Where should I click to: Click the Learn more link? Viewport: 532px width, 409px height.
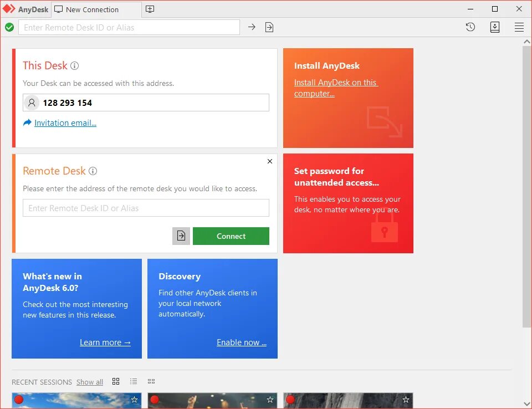(x=105, y=342)
